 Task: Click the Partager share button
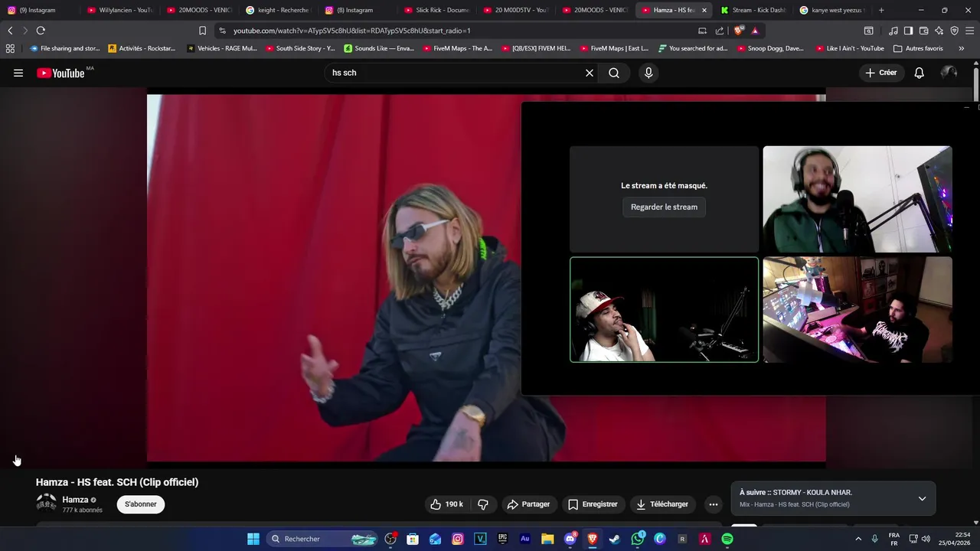pyautogui.click(x=528, y=504)
